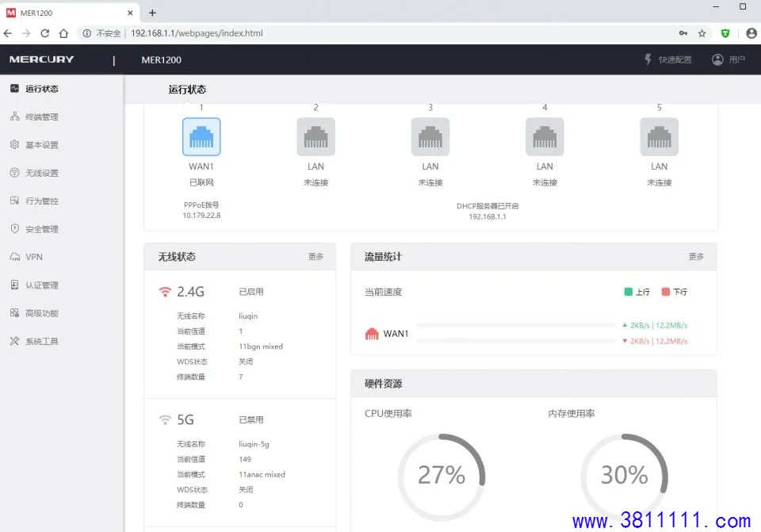
Task: Click the green shield extension icon
Action: pyautogui.click(x=725, y=33)
